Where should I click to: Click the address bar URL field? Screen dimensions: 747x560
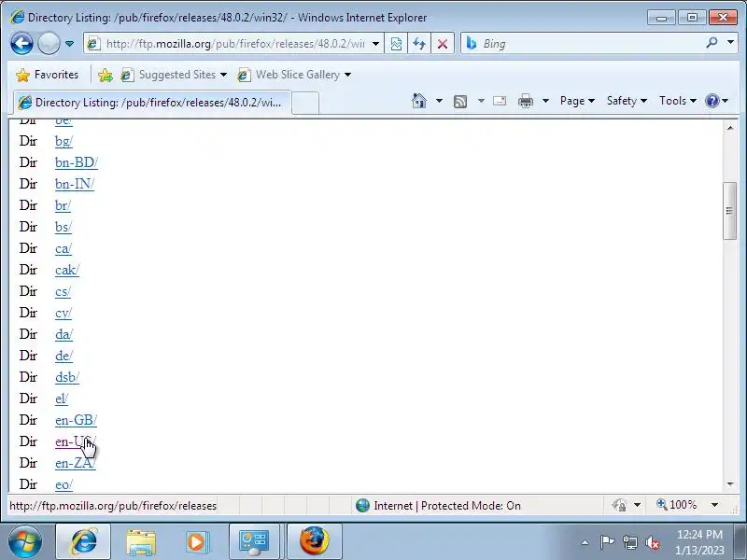pyautogui.click(x=234, y=44)
